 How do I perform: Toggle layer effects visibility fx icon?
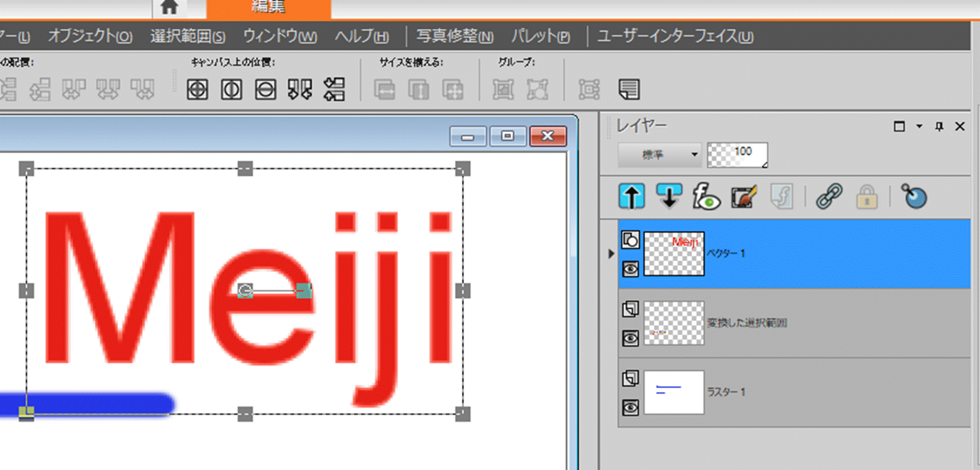coord(706,196)
